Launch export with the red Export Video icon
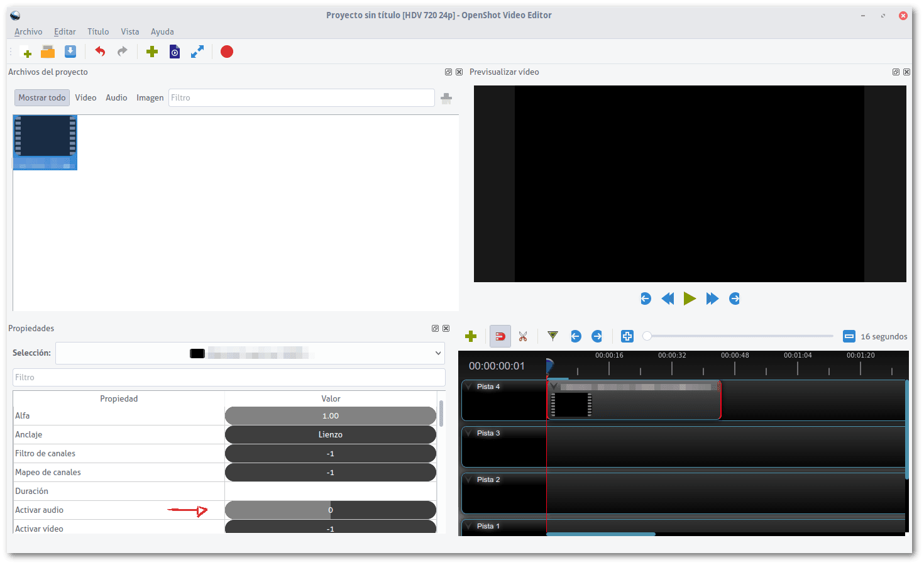 coord(226,52)
